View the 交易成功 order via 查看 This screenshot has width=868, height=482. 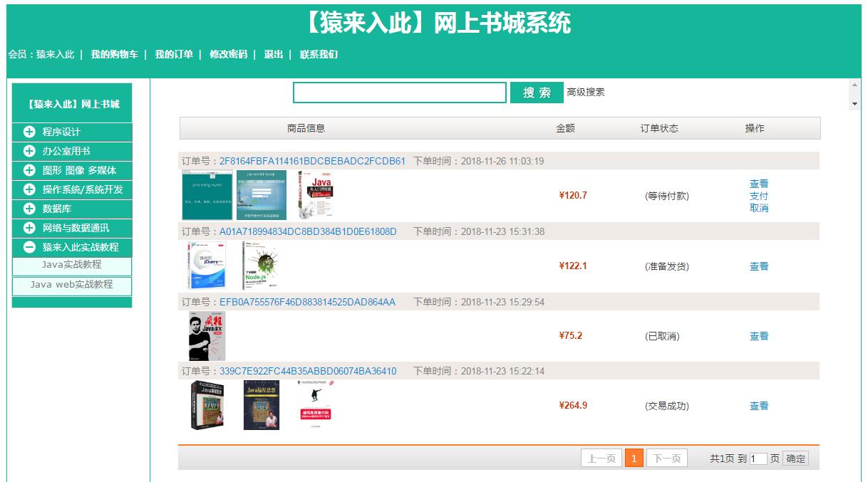pos(759,405)
